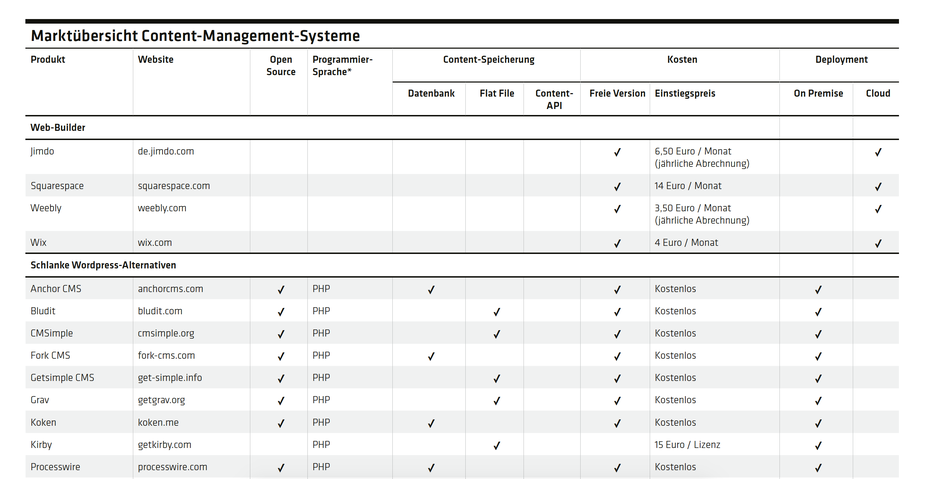This screenshot has width=930, height=479.
Task: Select the product name 'Grav'
Action: (40, 400)
